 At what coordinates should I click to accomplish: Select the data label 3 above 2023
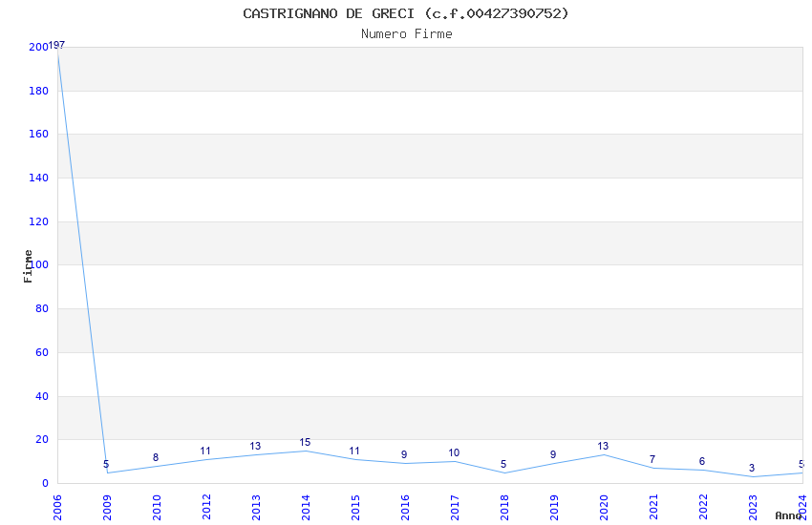[752, 468]
